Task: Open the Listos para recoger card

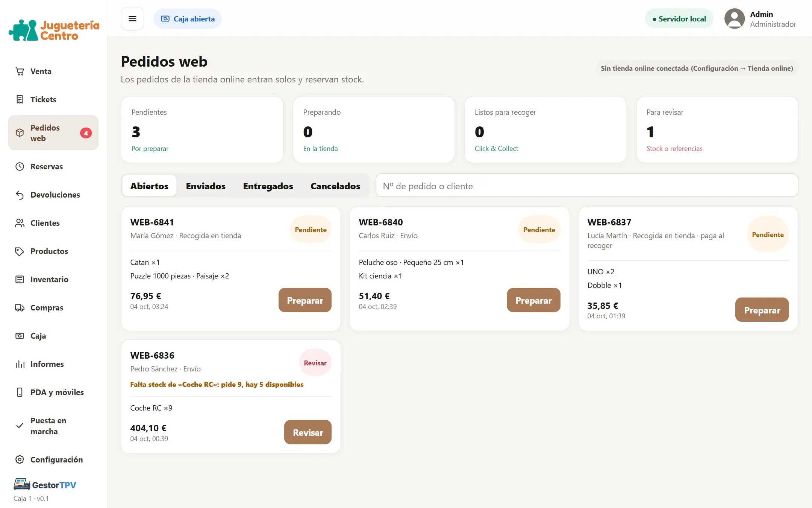Action: [545, 130]
